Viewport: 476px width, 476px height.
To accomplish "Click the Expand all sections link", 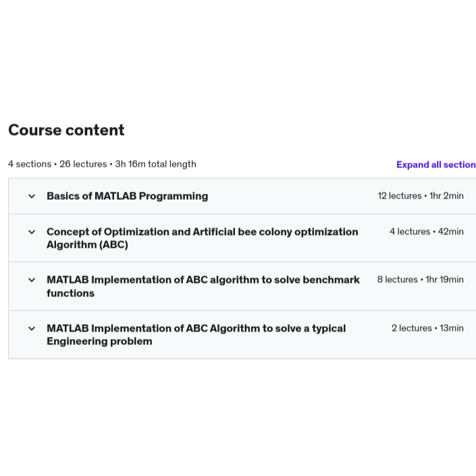I will coord(436,165).
